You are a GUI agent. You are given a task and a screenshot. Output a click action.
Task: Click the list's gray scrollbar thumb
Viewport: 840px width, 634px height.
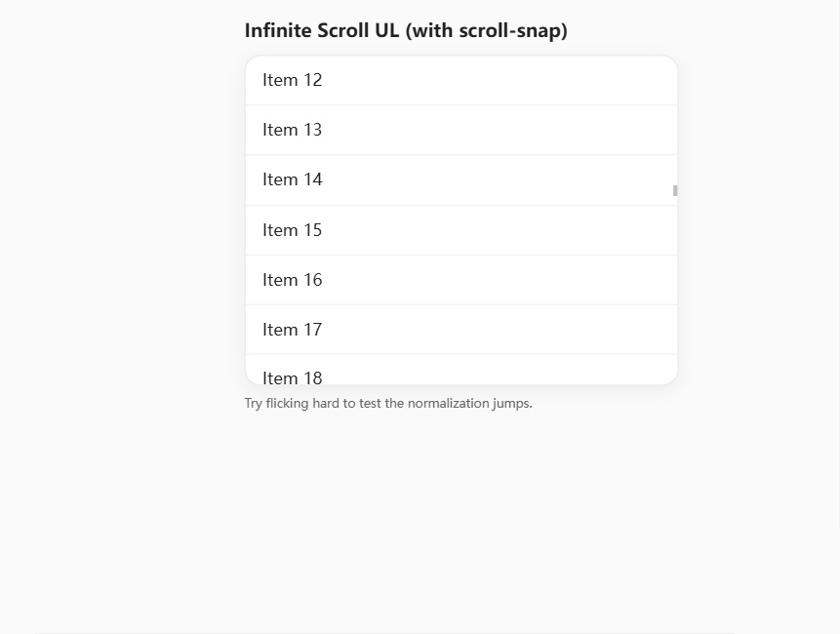(x=675, y=191)
